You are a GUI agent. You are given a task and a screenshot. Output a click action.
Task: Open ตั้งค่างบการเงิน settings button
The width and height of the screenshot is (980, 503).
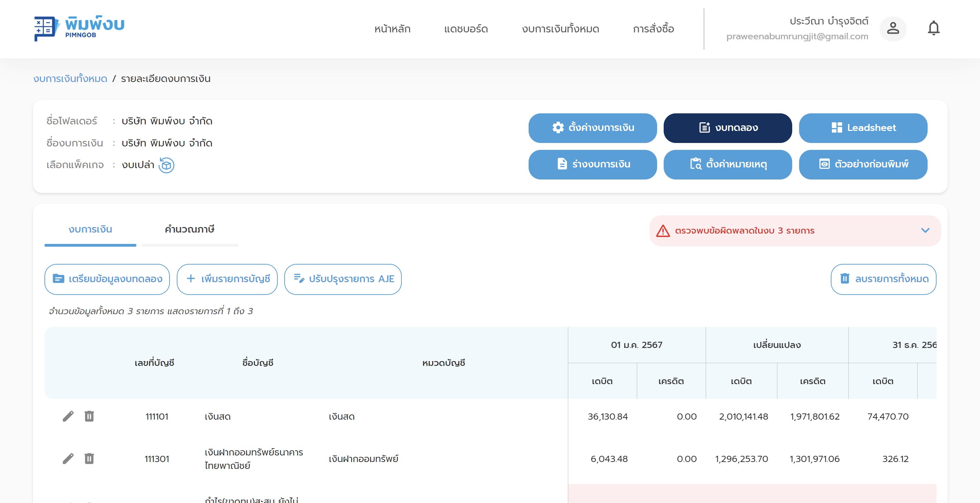pyautogui.click(x=592, y=128)
